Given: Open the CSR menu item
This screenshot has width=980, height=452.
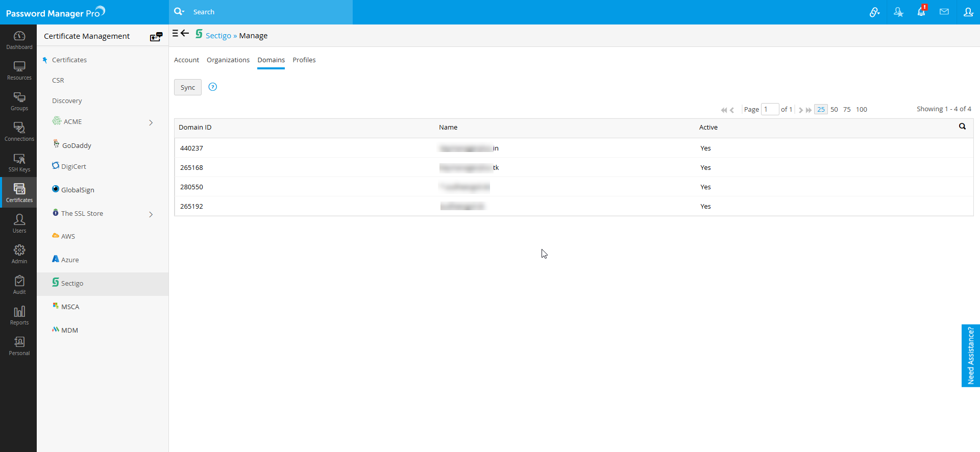Looking at the screenshot, I should (x=58, y=81).
